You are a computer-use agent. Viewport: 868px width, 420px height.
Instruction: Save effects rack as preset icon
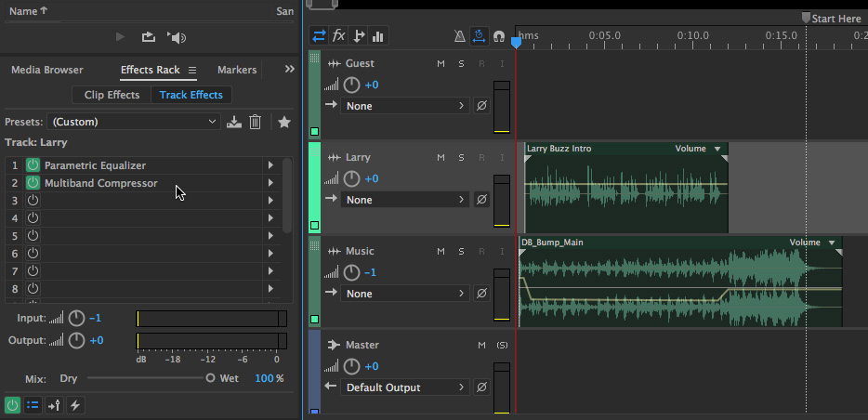coord(234,122)
